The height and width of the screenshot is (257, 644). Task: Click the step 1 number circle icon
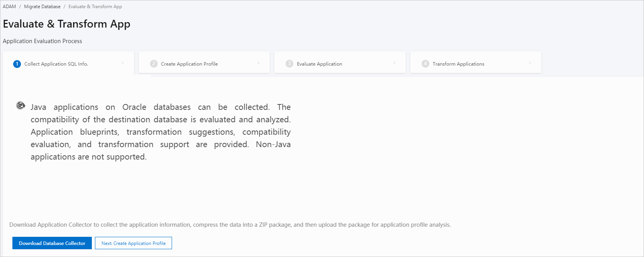pos(17,64)
